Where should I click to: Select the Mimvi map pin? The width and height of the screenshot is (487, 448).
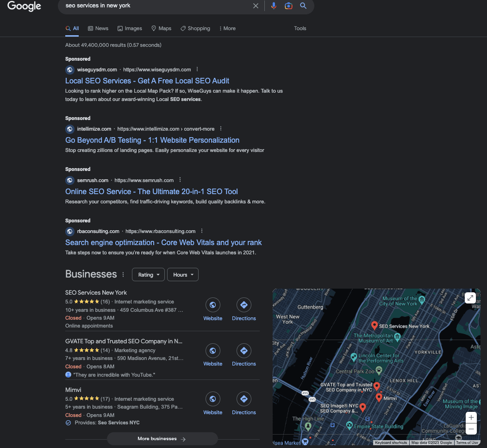(379, 398)
